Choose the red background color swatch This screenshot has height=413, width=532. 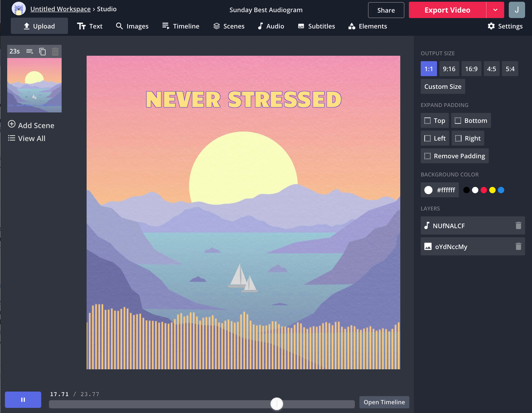pyautogui.click(x=484, y=190)
